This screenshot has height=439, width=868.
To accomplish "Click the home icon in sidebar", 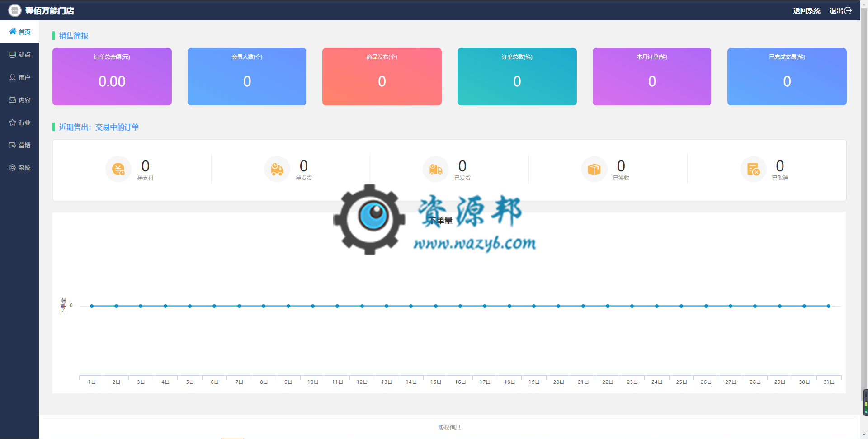I will tap(13, 32).
